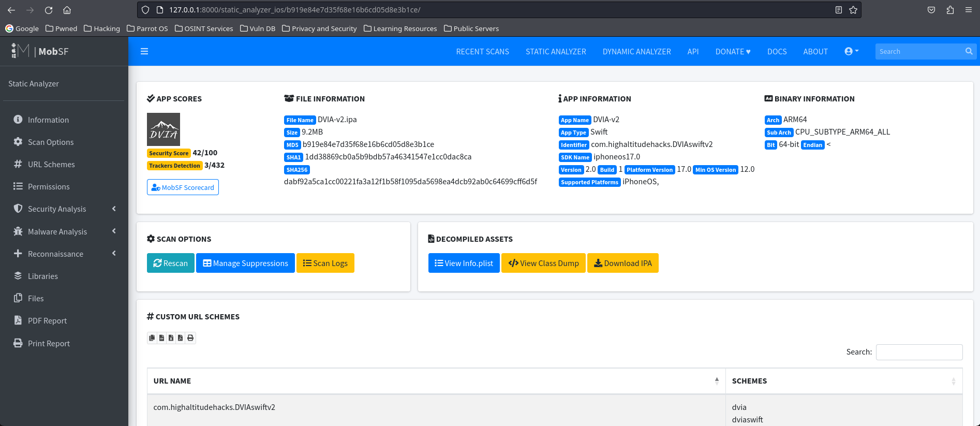Image resolution: width=980 pixels, height=426 pixels.
Task: Open DYNAMIC ANALYZER in the top navbar
Action: (636, 51)
